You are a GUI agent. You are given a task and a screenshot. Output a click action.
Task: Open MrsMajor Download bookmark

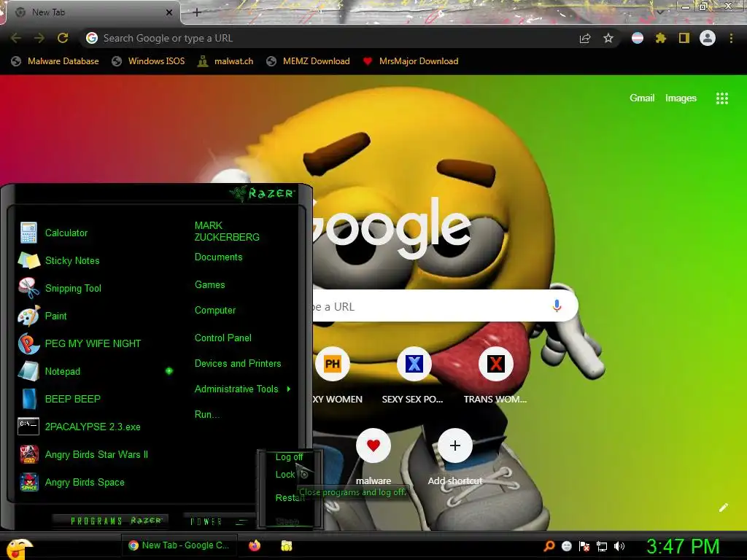(x=411, y=61)
